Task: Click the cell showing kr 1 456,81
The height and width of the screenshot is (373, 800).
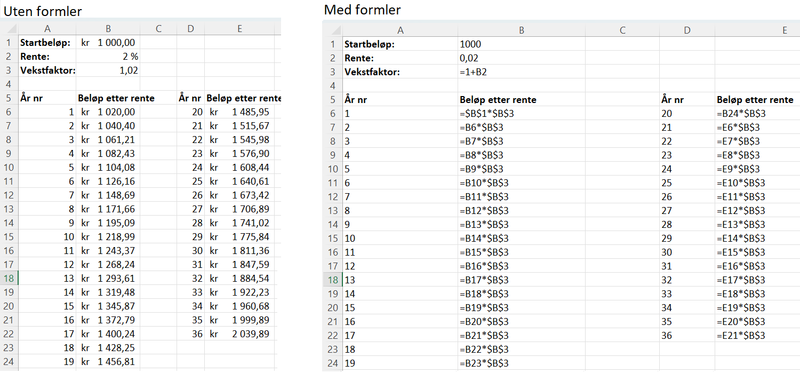Action: (x=108, y=362)
